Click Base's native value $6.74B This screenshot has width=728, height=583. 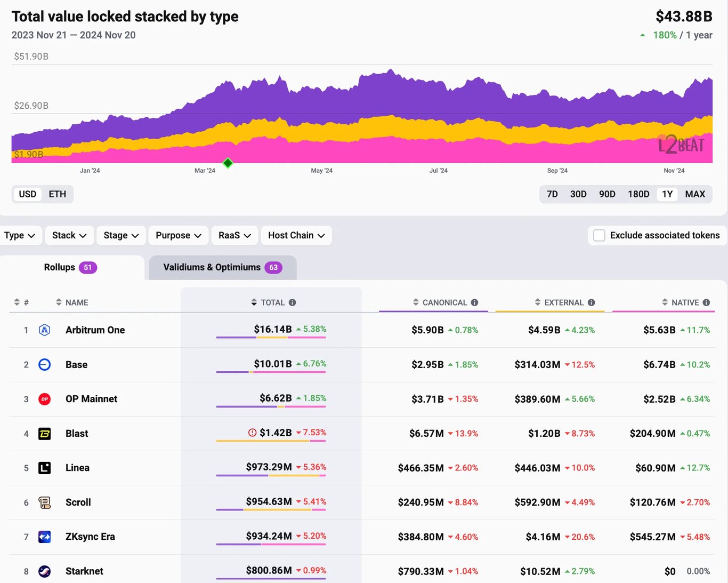[659, 364]
